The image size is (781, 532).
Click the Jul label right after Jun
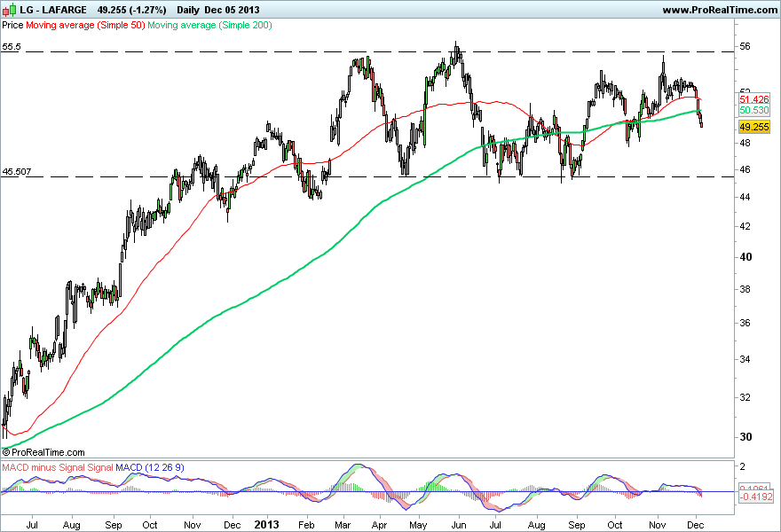(x=495, y=525)
